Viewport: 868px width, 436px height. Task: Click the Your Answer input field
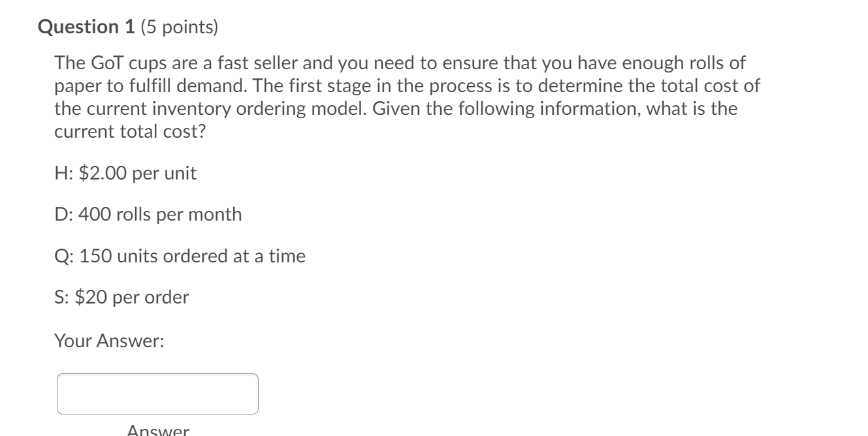click(157, 394)
